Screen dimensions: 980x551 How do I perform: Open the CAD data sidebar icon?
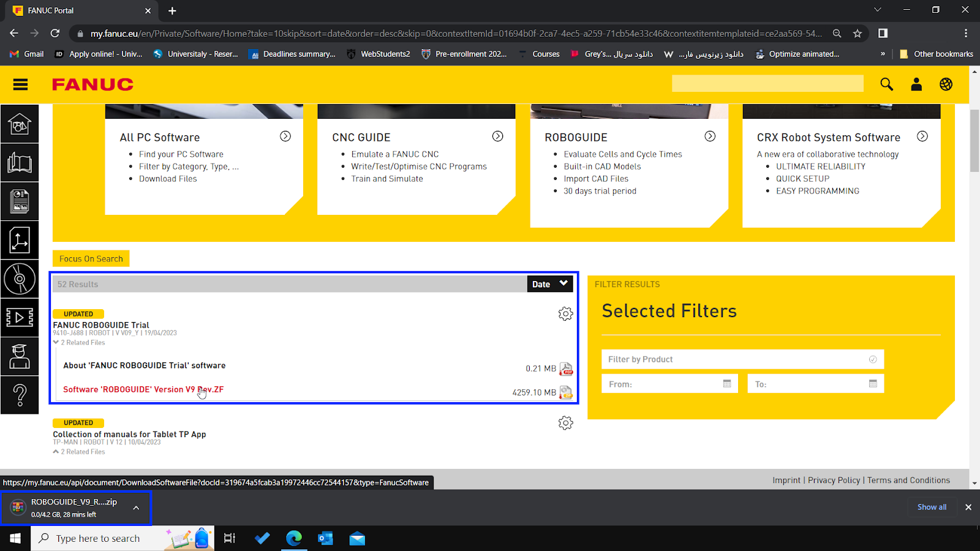[x=20, y=240]
